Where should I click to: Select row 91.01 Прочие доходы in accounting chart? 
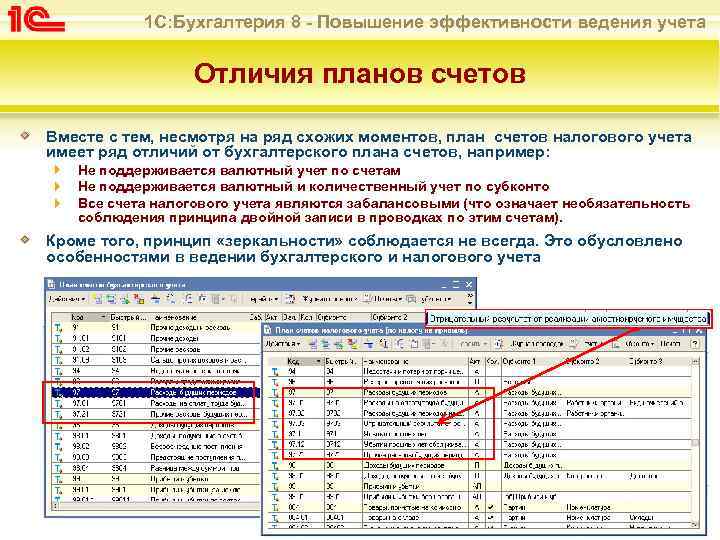[156, 338]
